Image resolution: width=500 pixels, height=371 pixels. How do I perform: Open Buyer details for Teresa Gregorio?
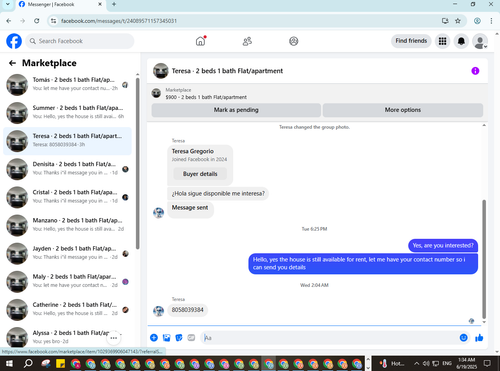(x=200, y=174)
